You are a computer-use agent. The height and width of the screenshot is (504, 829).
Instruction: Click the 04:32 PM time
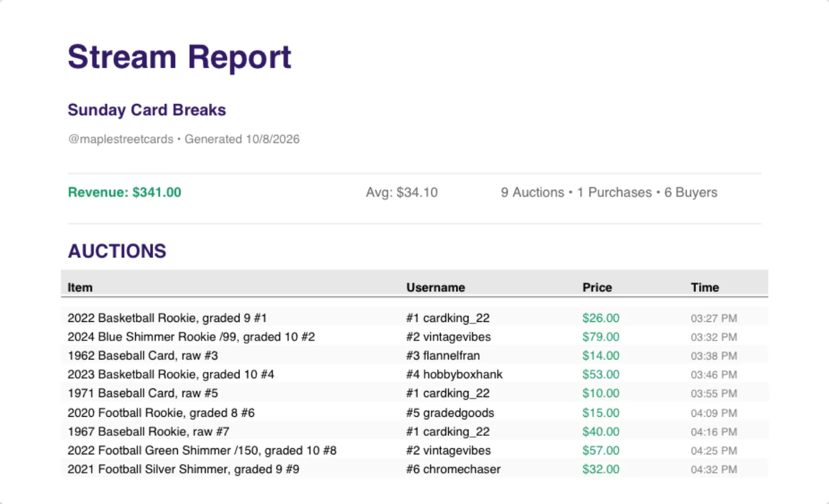[714, 469]
